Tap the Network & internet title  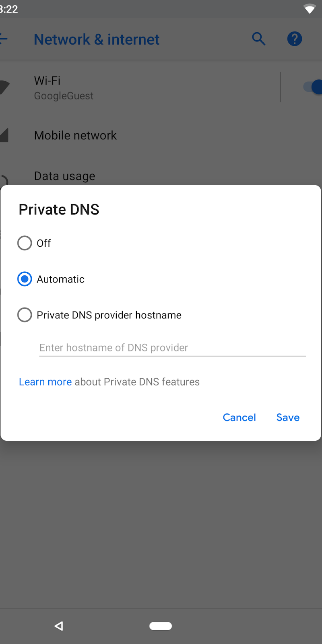(x=97, y=39)
